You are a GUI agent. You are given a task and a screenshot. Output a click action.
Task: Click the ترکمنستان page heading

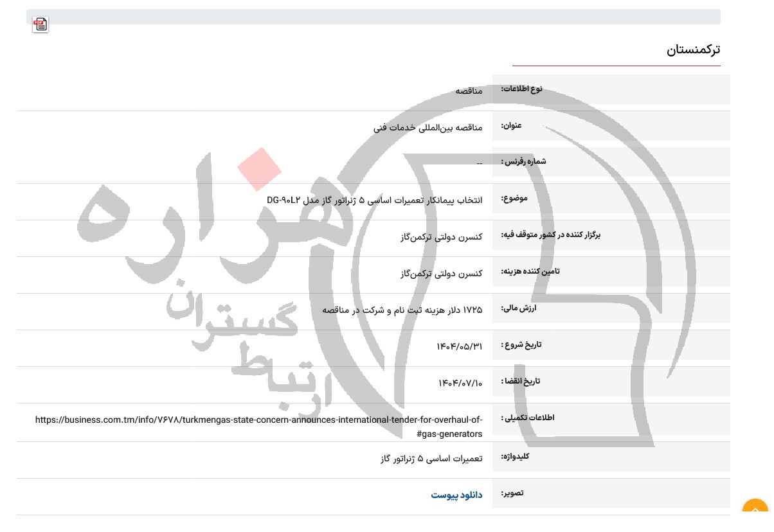[694, 49]
